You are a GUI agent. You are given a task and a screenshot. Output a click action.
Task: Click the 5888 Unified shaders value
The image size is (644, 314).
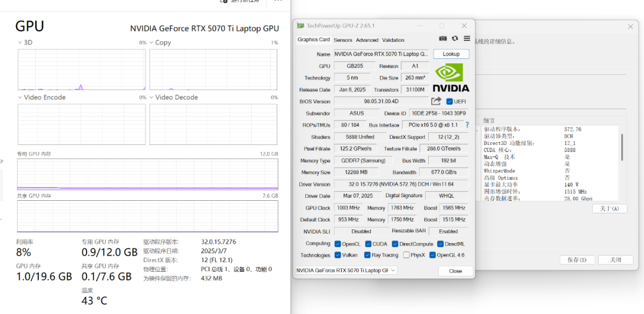[x=360, y=136]
